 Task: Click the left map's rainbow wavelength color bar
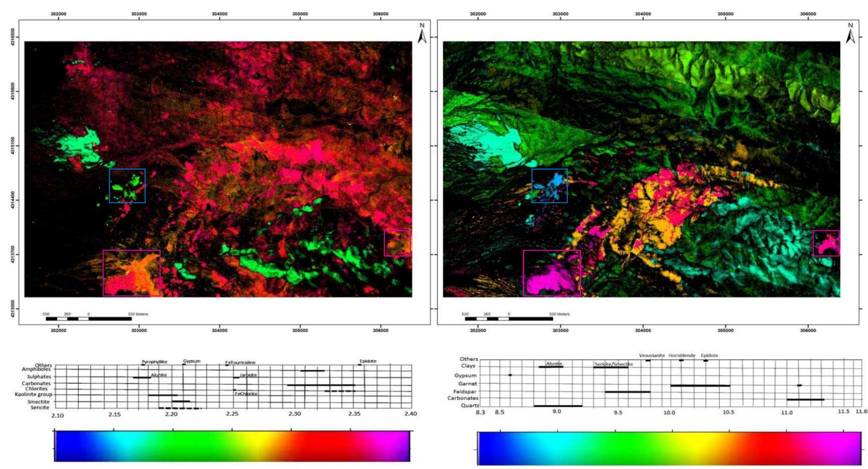(232, 446)
